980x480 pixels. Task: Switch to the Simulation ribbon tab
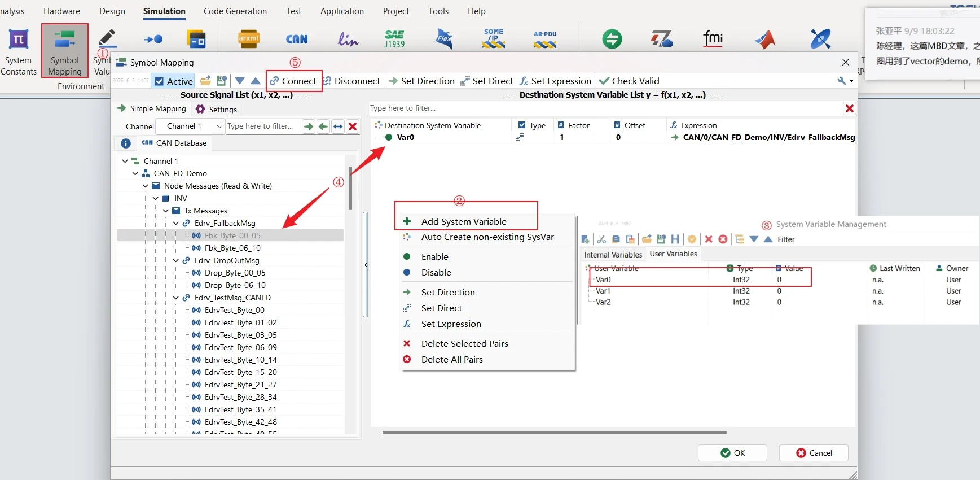164,11
